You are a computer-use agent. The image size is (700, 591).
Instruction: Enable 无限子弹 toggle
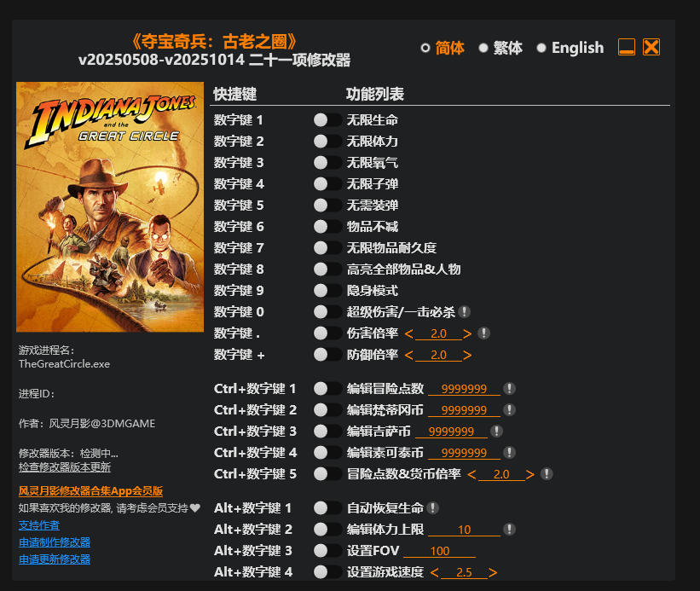327,184
